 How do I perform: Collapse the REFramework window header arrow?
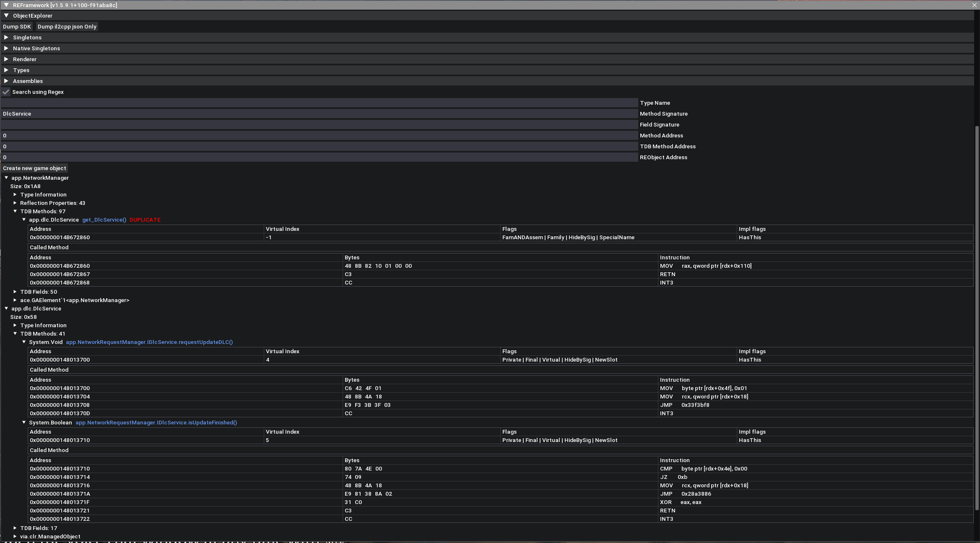click(x=6, y=5)
